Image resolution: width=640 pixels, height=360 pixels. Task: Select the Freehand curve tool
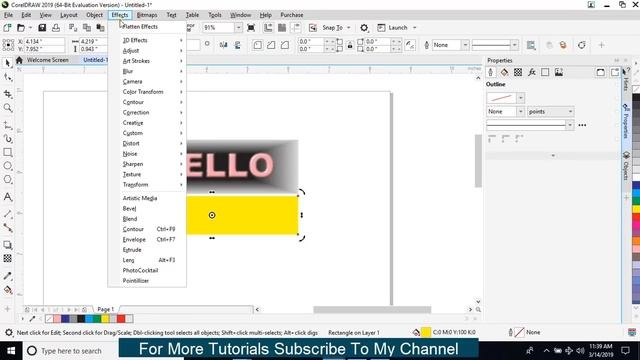point(7,125)
